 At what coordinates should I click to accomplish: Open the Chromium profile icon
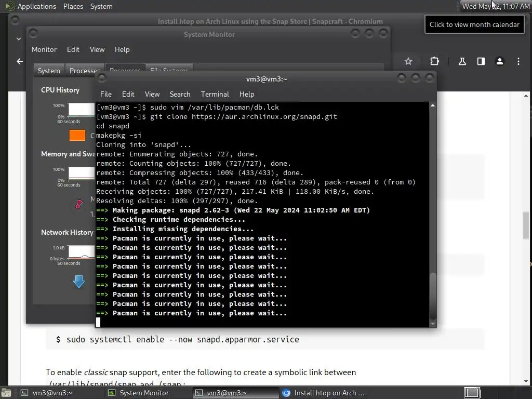point(499,61)
